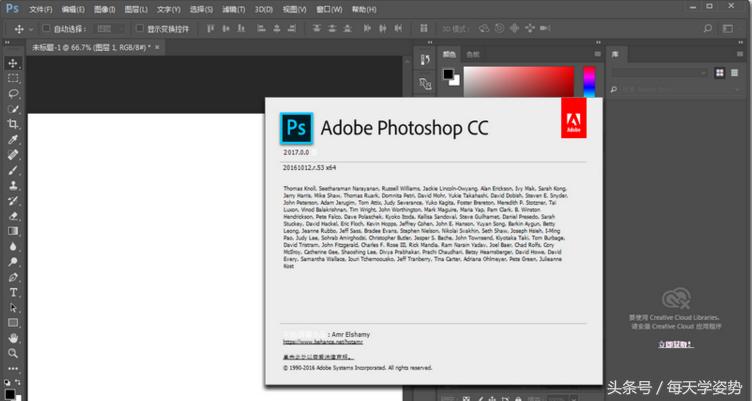This screenshot has height=401, width=752.
Task: Select the 库 Libraries tab
Action: pos(615,54)
